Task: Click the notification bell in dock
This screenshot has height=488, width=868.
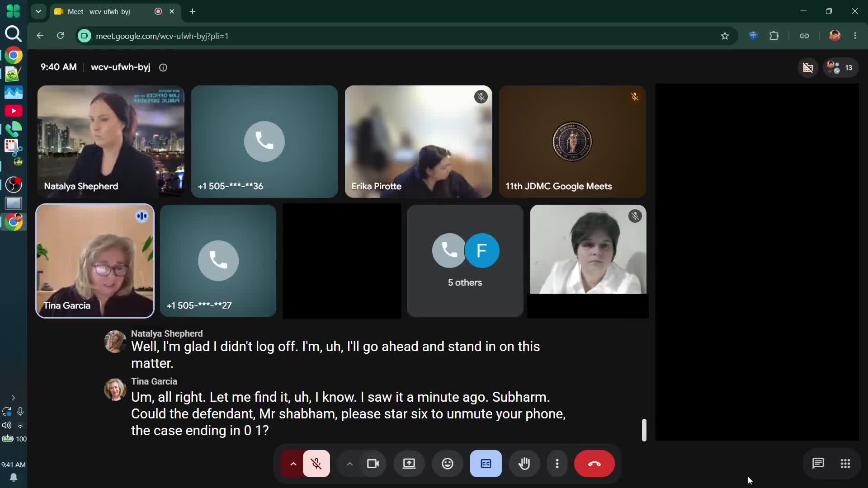Action: click(x=14, y=478)
